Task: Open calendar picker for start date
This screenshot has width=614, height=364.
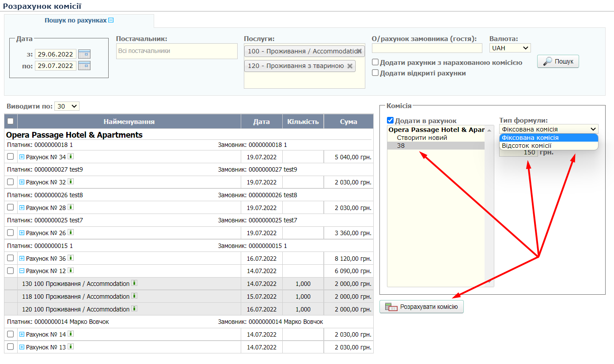Action: 84,54
